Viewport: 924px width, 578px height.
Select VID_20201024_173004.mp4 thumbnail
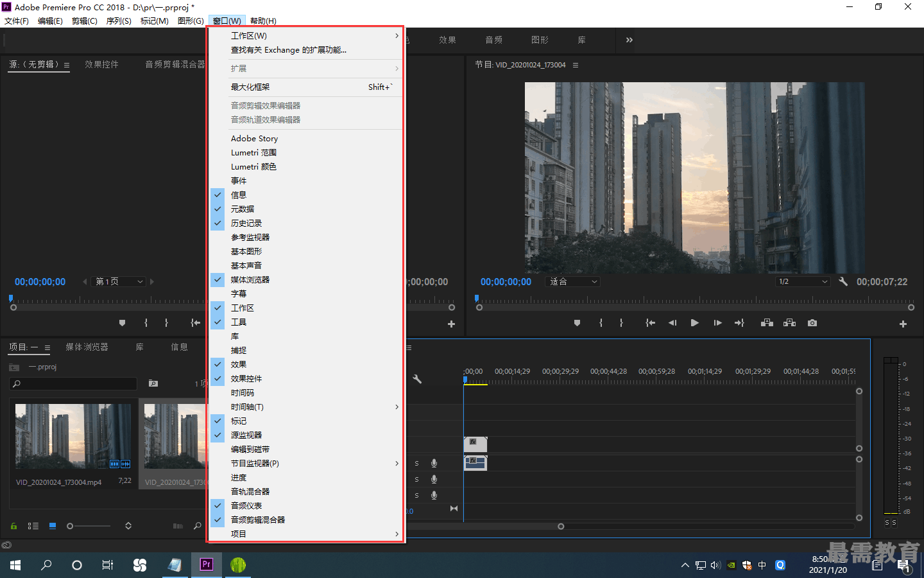pyautogui.click(x=73, y=436)
